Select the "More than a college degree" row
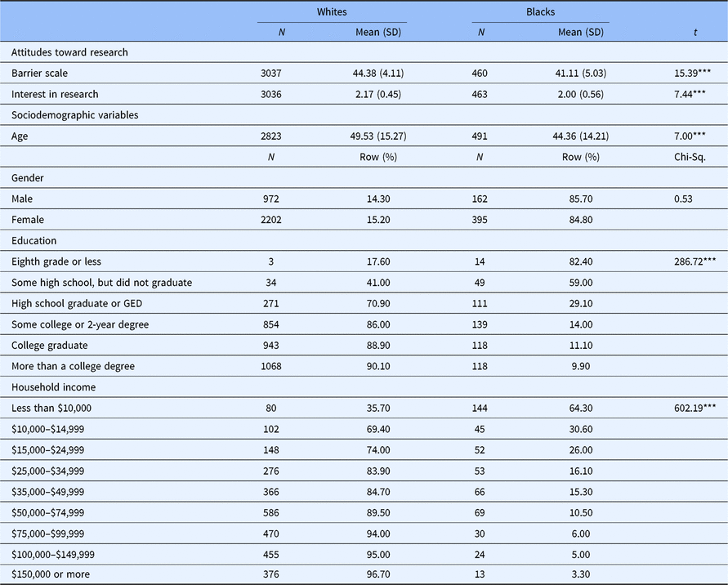Image resolution: width=728 pixels, height=585 pixels. (73, 366)
